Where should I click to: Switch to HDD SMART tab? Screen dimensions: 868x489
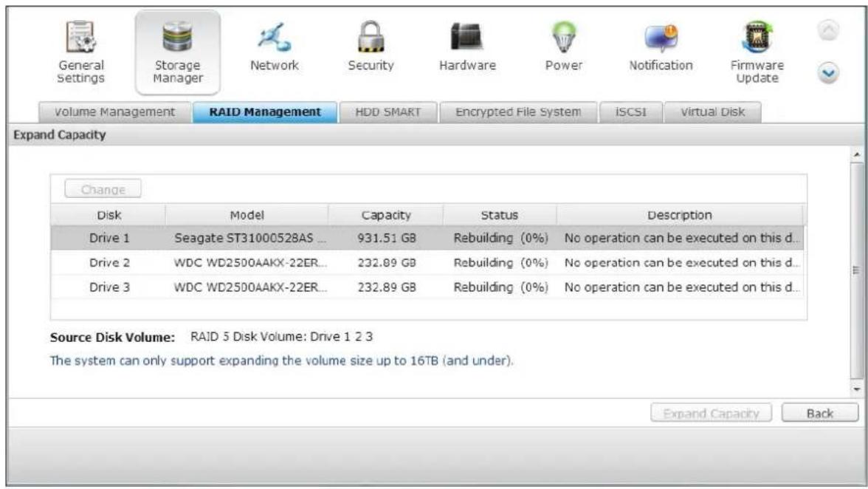(388, 112)
